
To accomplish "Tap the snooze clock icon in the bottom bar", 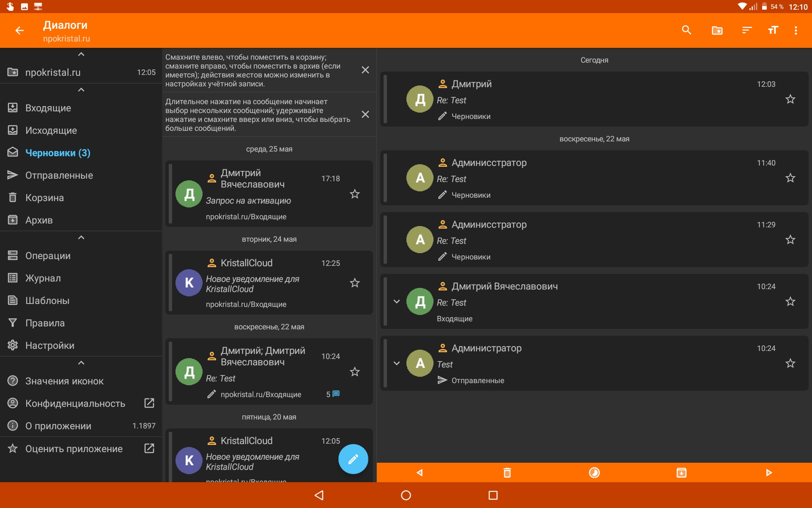I will coord(594,472).
